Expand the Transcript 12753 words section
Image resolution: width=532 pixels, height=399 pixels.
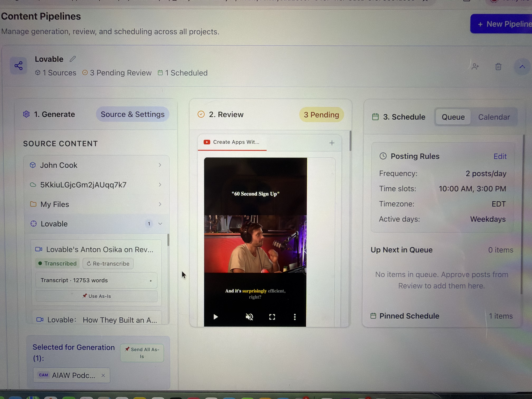click(x=96, y=280)
